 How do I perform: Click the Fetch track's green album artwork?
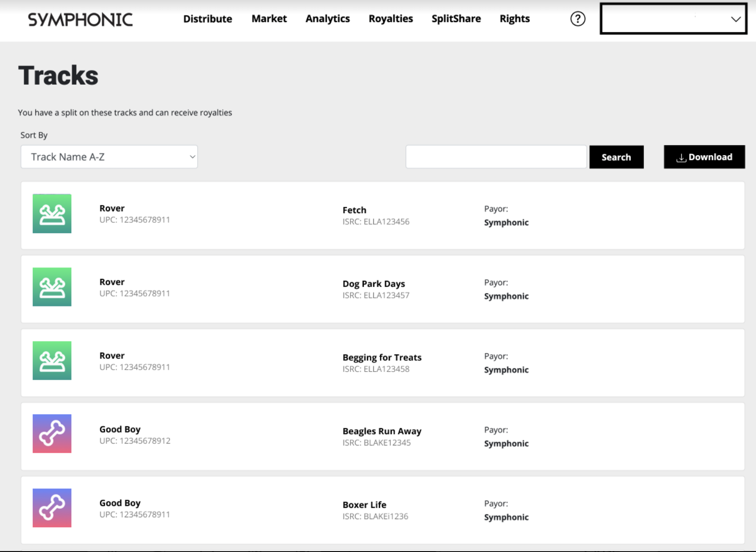[x=52, y=213]
